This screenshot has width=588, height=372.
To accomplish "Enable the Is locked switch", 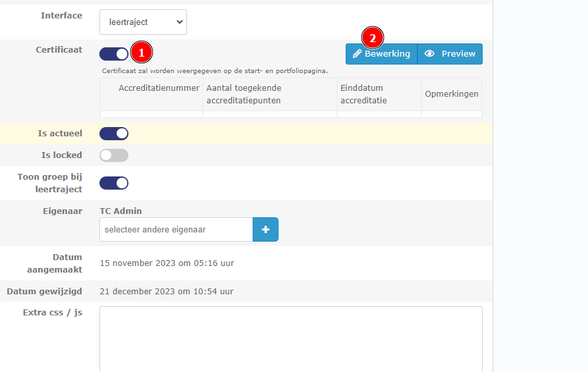I will (114, 155).
